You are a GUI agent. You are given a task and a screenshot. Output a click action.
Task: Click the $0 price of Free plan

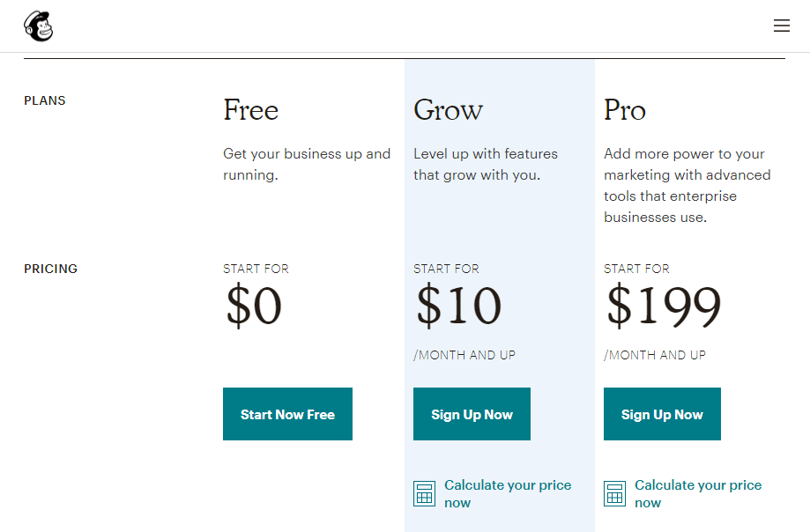[x=254, y=306]
